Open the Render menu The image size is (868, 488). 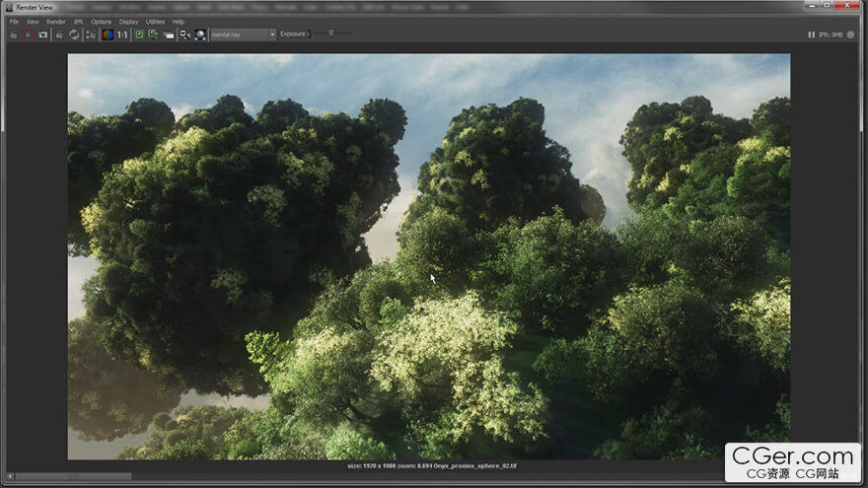coord(56,21)
